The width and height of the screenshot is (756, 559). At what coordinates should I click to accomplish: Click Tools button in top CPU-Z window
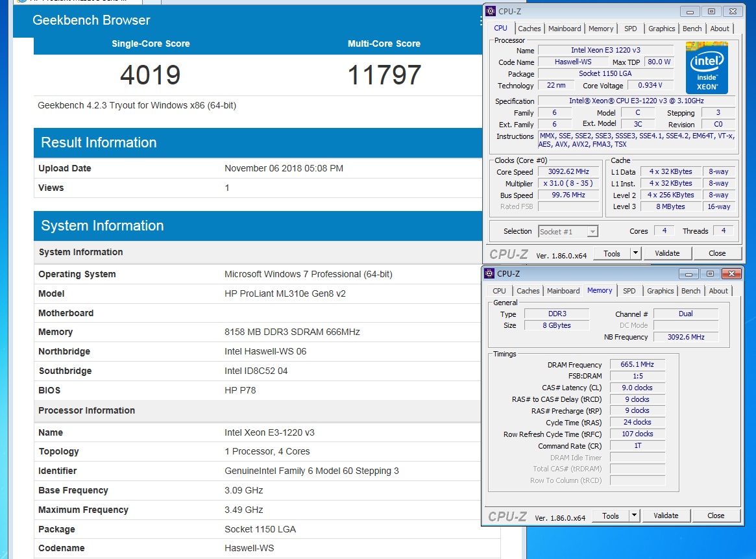point(612,254)
